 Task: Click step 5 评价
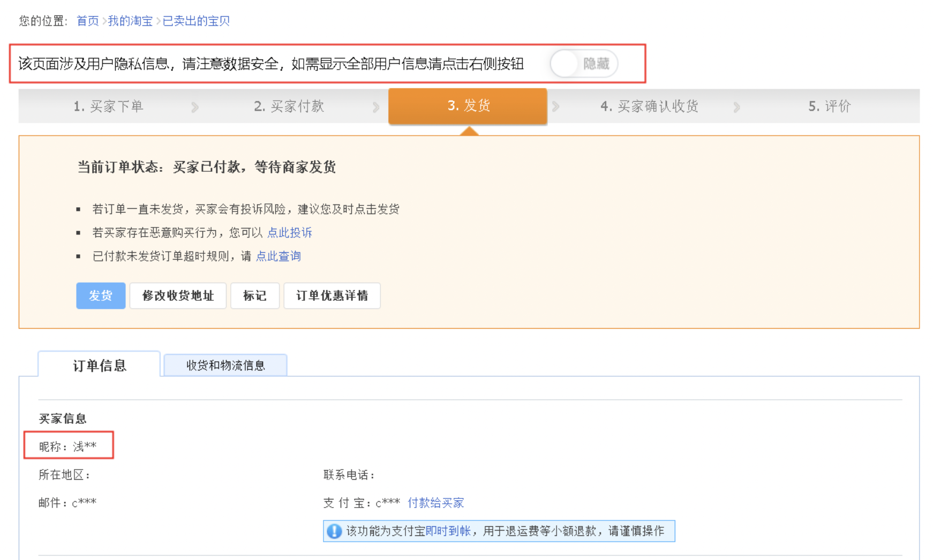tap(829, 106)
